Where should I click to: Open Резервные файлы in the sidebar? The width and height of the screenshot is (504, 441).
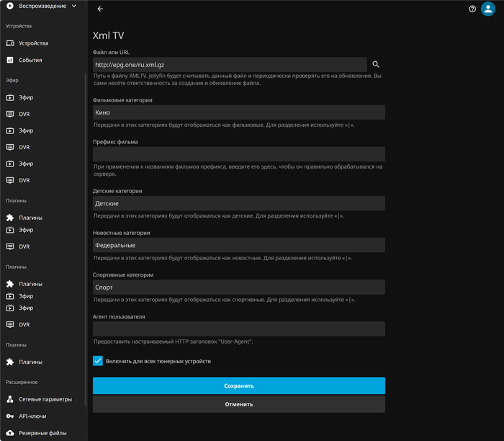pyautogui.click(x=42, y=433)
